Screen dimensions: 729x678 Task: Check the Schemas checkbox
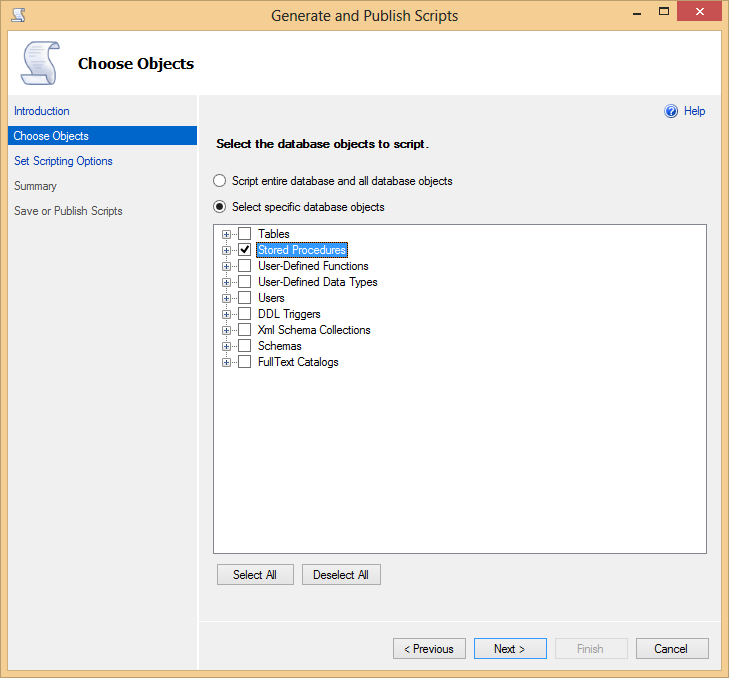245,346
